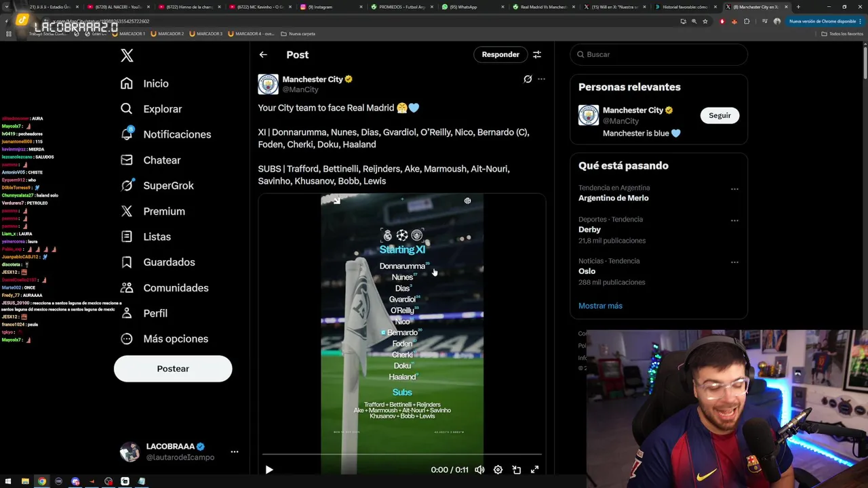Open Windows Start menu
This screenshot has width=868, height=488.
[x=8, y=481]
